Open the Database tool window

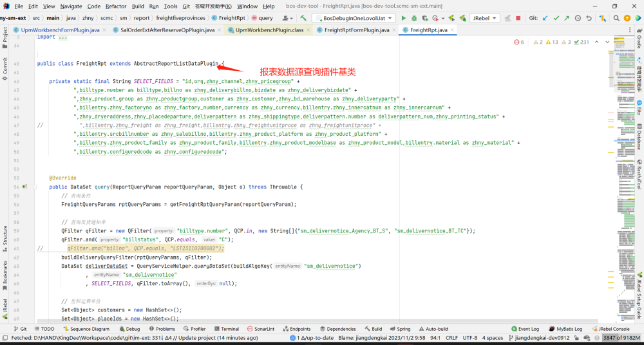(639, 136)
